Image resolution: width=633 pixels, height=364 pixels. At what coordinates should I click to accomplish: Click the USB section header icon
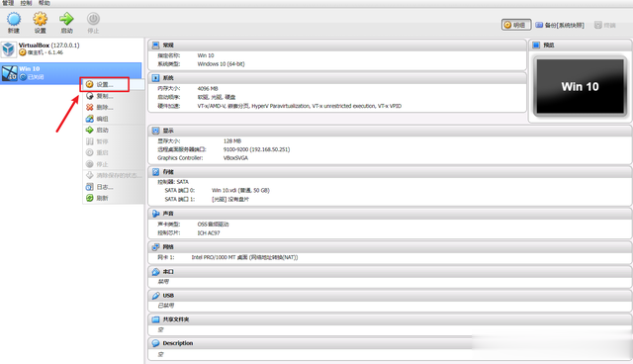click(155, 296)
